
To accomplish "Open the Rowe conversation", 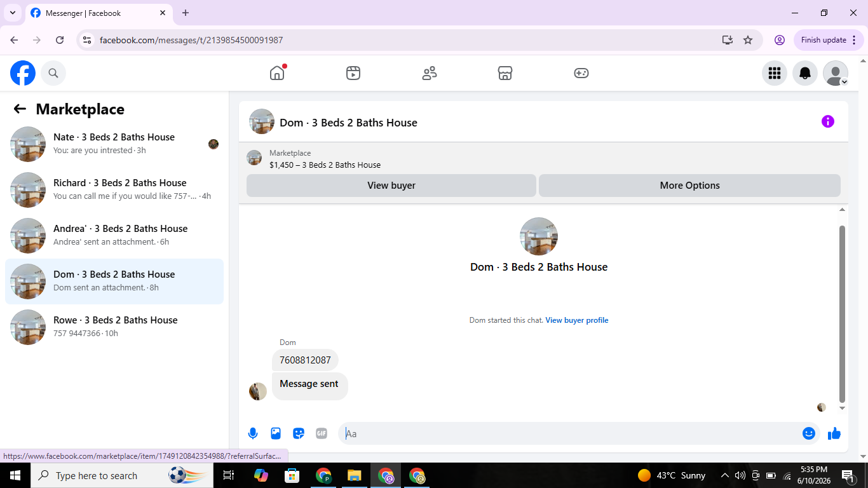I will coord(114,327).
